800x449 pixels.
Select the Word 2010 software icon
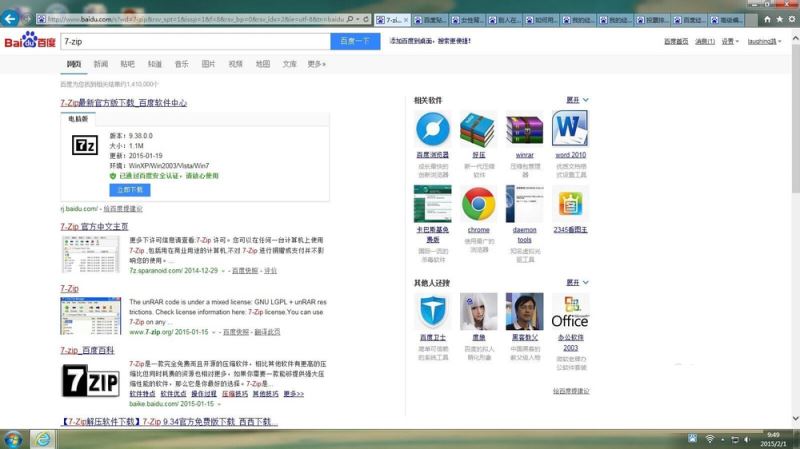pyautogui.click(x=570, y=129)
